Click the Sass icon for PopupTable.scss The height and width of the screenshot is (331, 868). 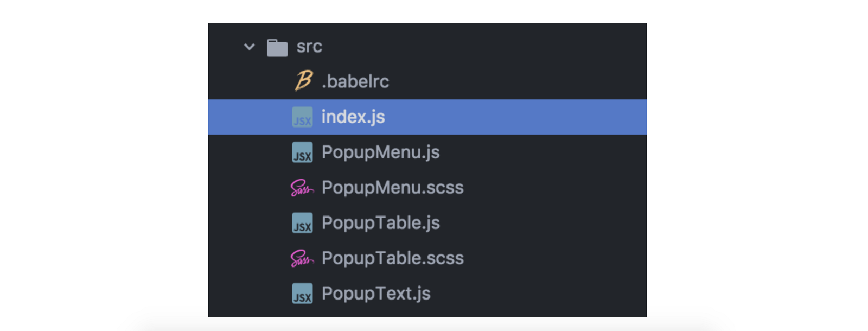(302, 258)
